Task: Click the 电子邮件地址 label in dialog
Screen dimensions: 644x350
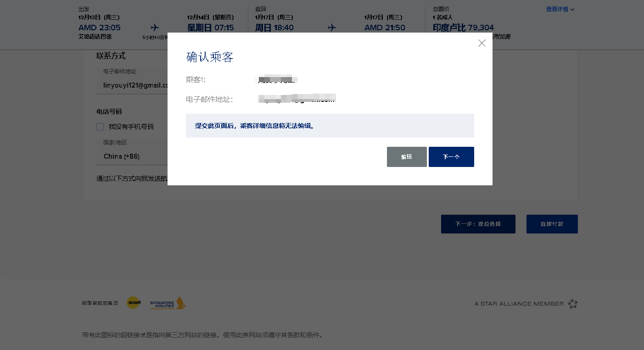Action: click(209, 99)
